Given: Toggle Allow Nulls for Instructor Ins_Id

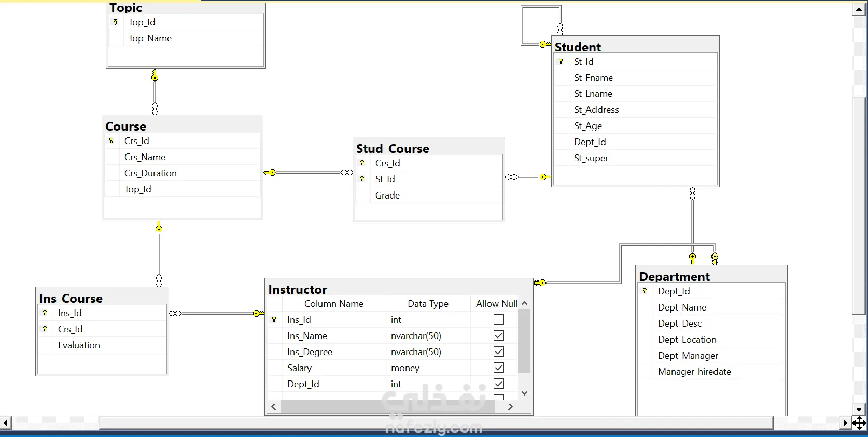Looking at the screenshot, I should point(499,319).
